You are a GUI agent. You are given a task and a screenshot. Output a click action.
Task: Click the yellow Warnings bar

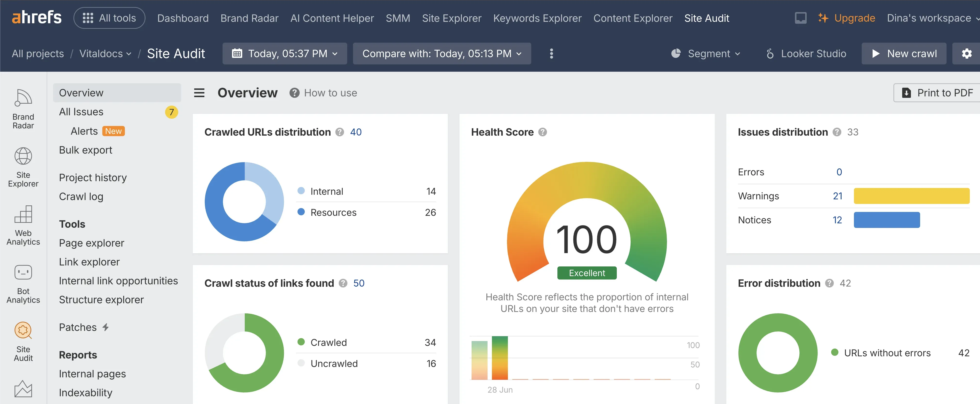point(912,196)
